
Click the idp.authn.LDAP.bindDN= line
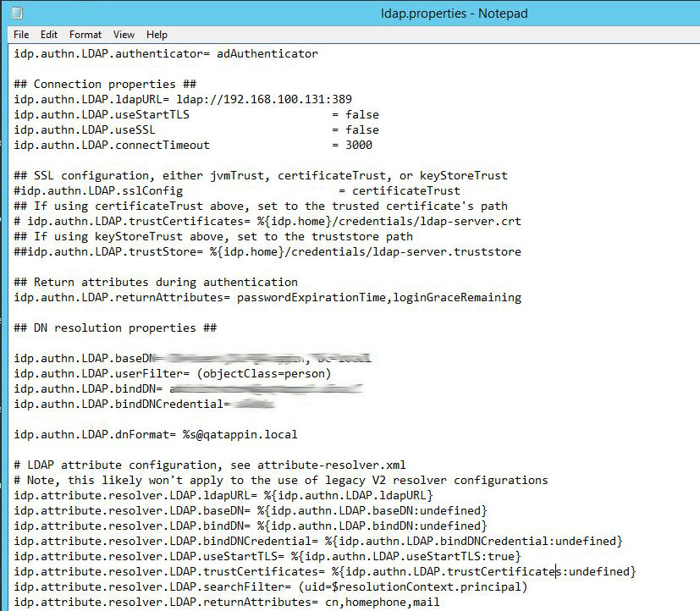pyautogui.click(x=188, y=388)
